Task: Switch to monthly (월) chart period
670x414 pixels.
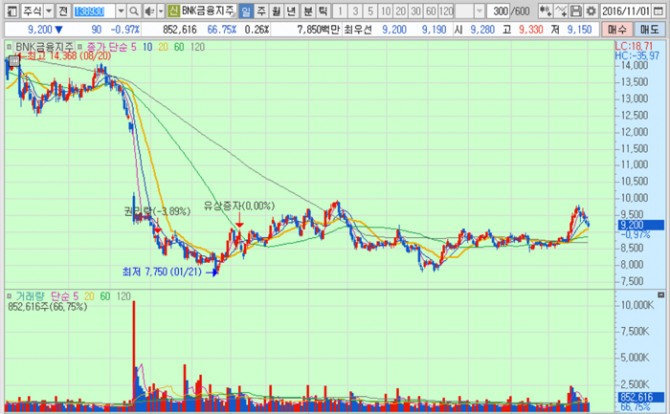Action: pos(276,10)
